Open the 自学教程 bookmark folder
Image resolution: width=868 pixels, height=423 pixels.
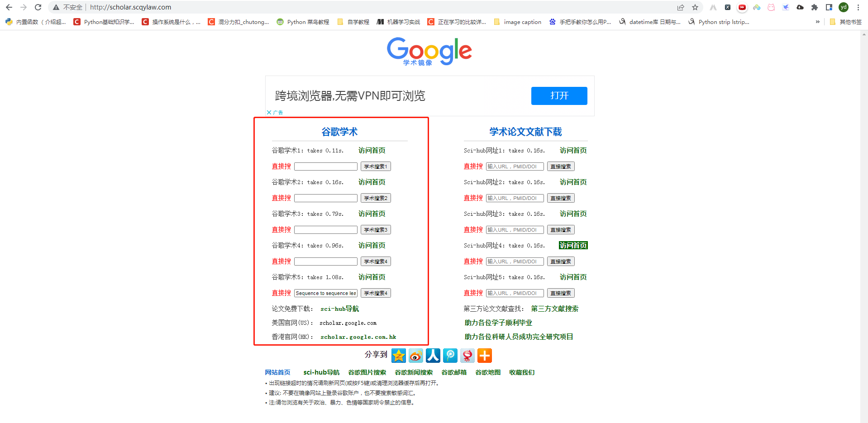pyautogui.click(x=353, y=22)
